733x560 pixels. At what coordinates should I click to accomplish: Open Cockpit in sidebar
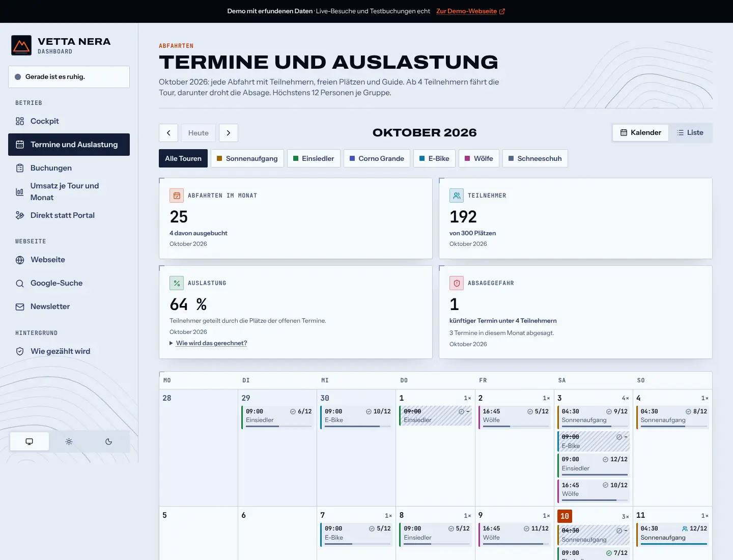click(69, 121)
